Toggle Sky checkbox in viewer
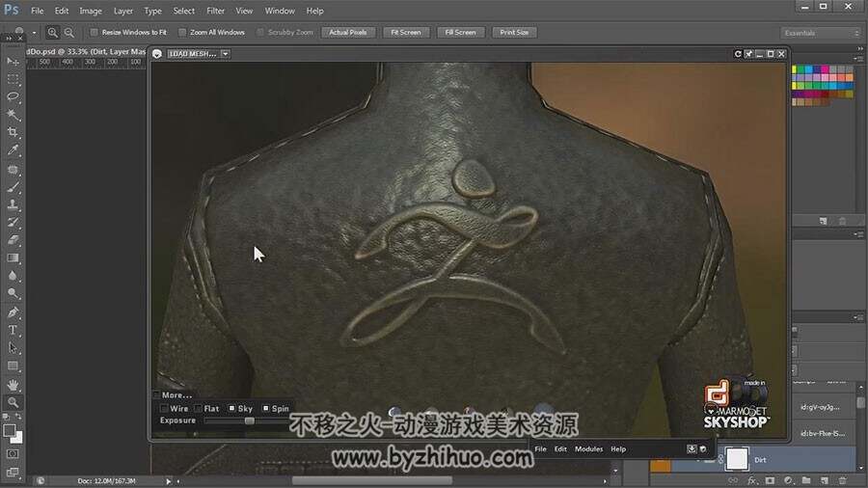The image size is (868, 488). (x=231, y=408)
